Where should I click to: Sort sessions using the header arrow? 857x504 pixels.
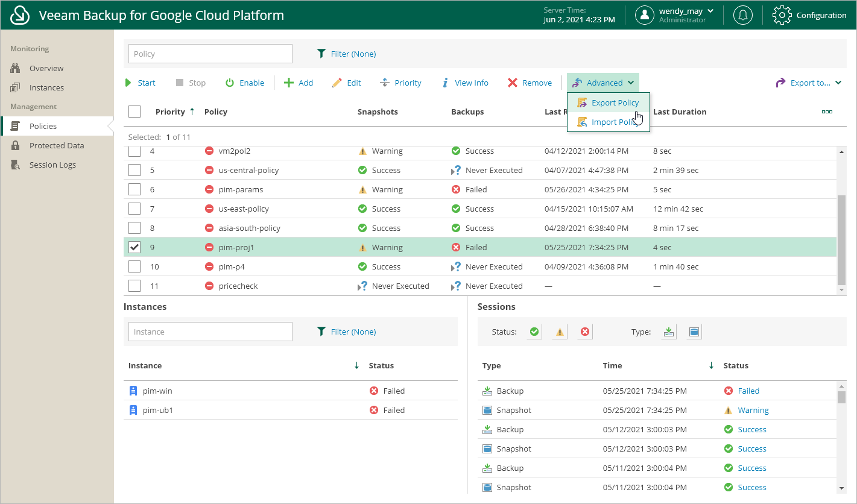click(711, 365)
